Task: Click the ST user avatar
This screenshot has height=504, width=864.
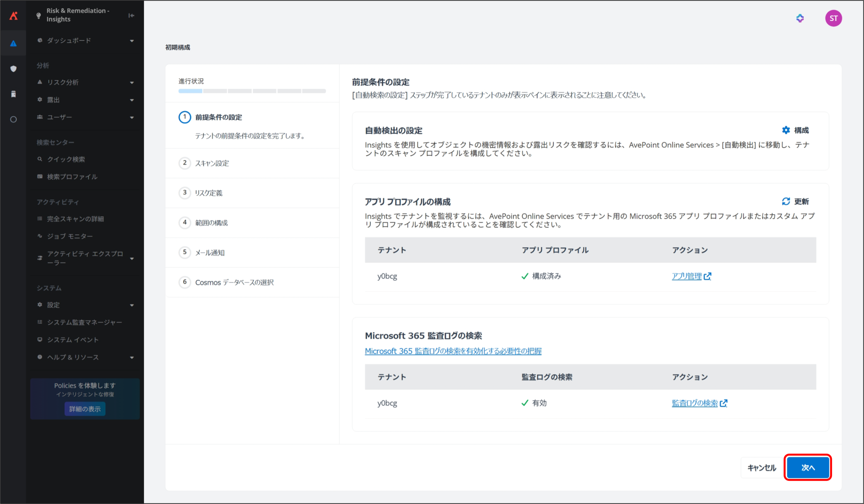Action: [833, 18]
